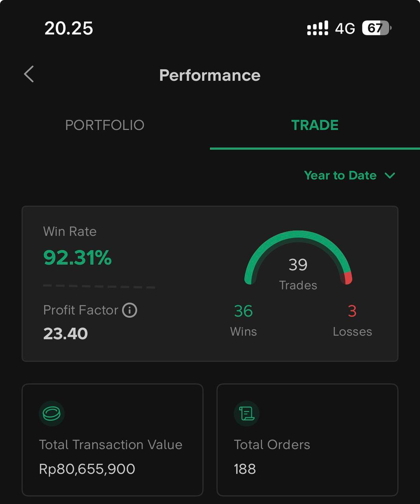Tap the coin icon above Total Transaction Value
The image size is (420, 504).
(52, 413)
